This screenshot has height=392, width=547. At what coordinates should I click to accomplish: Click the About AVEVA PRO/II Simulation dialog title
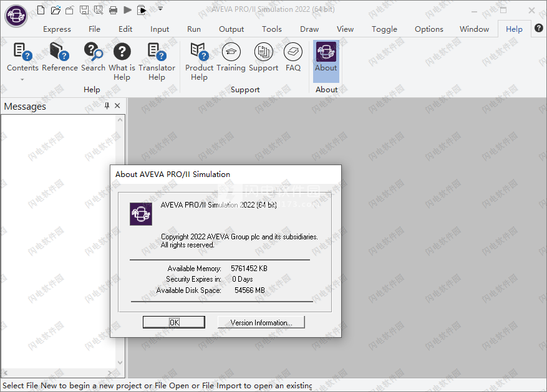click(x=173, y=174)
